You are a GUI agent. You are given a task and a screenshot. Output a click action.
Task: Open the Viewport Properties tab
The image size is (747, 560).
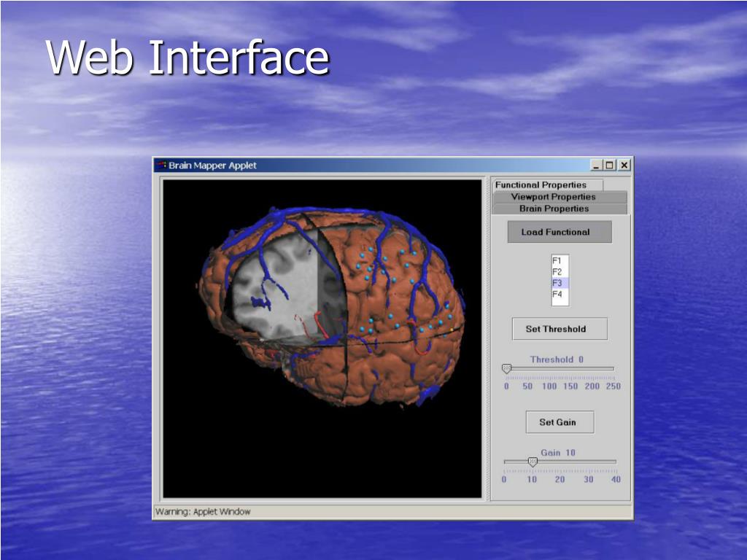pos(560,197)
